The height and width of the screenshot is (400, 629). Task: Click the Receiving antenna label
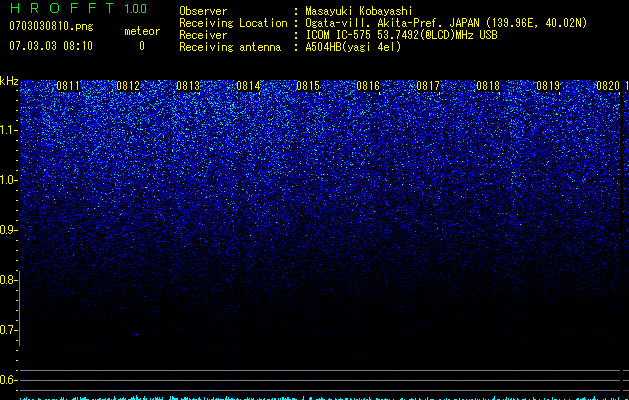point(230,47)
